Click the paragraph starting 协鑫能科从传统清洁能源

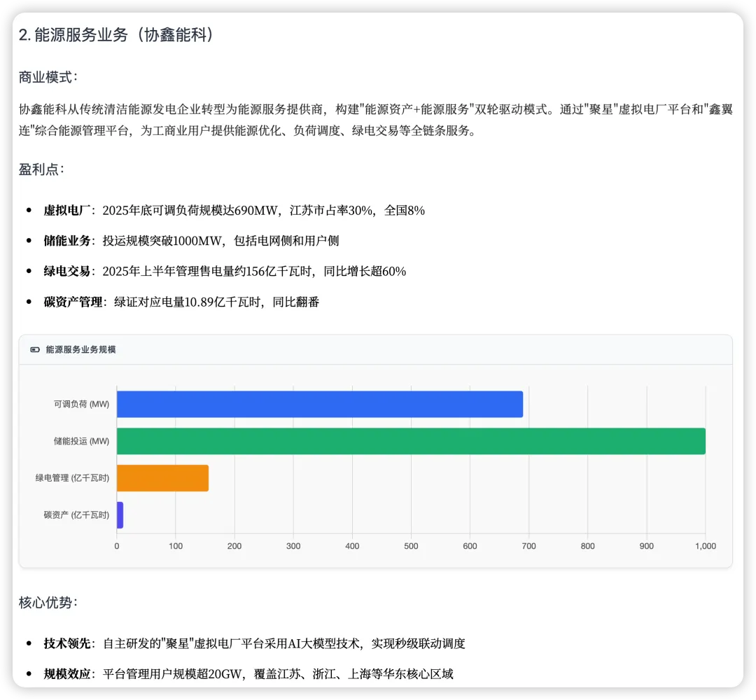click(376, 120)
